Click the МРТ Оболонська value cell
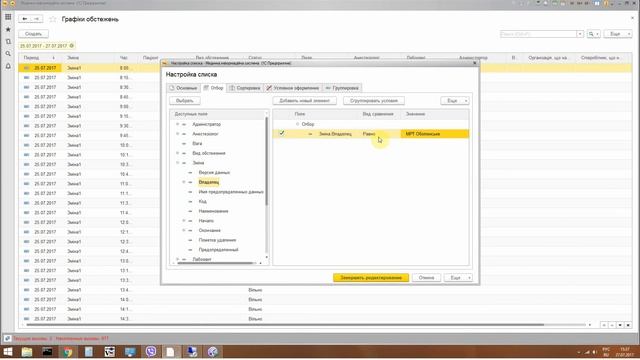 (x=435, y=134)
